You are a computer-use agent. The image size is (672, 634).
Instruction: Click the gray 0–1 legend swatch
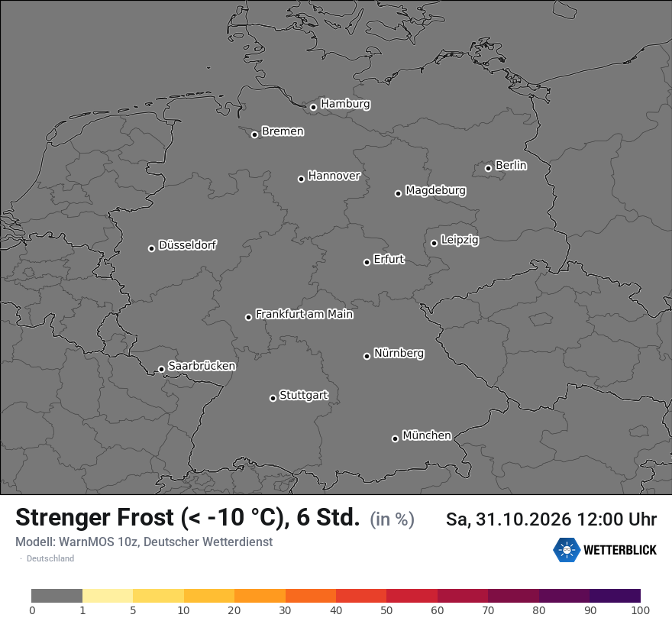(57, 595)
